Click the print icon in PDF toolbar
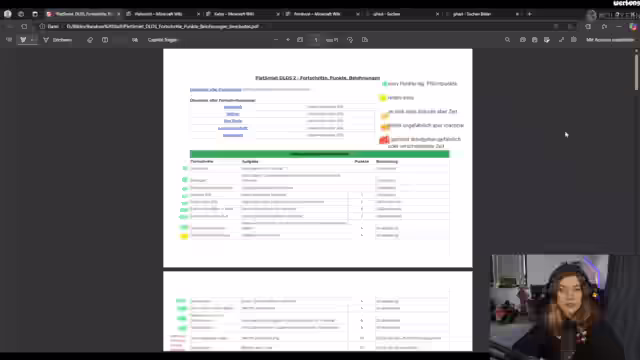Viewport: 640px width, 360px height. coord(523,40)
